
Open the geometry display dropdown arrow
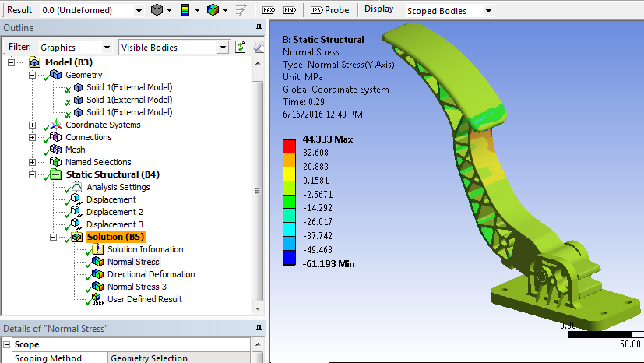(x=169, y=10)
